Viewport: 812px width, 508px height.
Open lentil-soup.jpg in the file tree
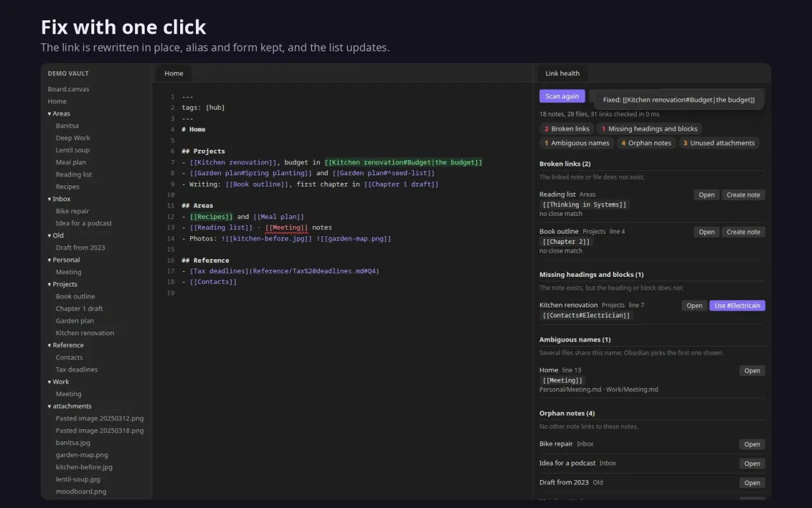[x=78, y=479]
